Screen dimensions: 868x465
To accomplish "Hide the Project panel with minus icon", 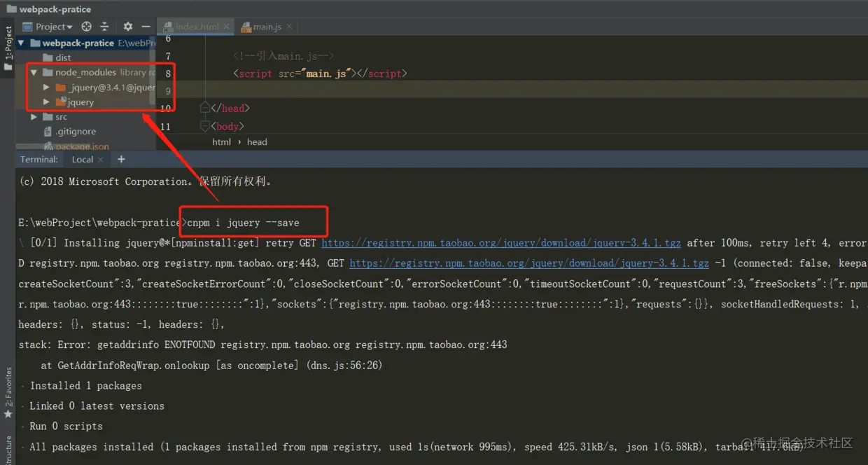I will [x=146, y=27].
